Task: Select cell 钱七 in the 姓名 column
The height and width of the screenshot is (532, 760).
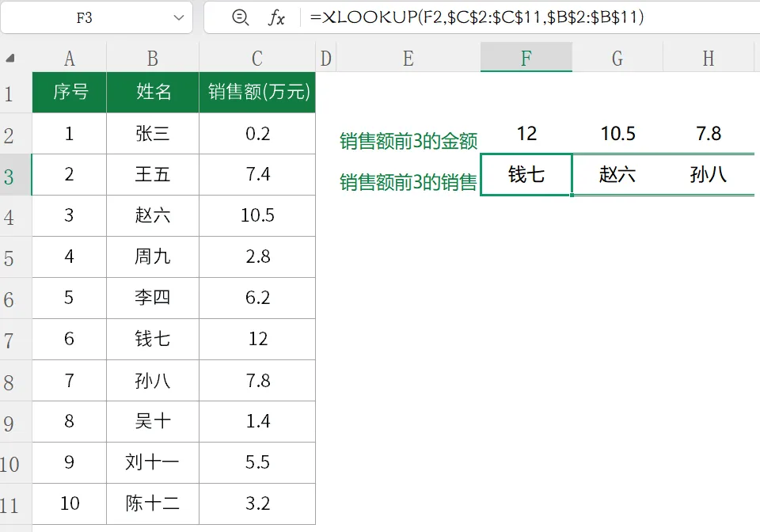Action: [x=153, y=339]
